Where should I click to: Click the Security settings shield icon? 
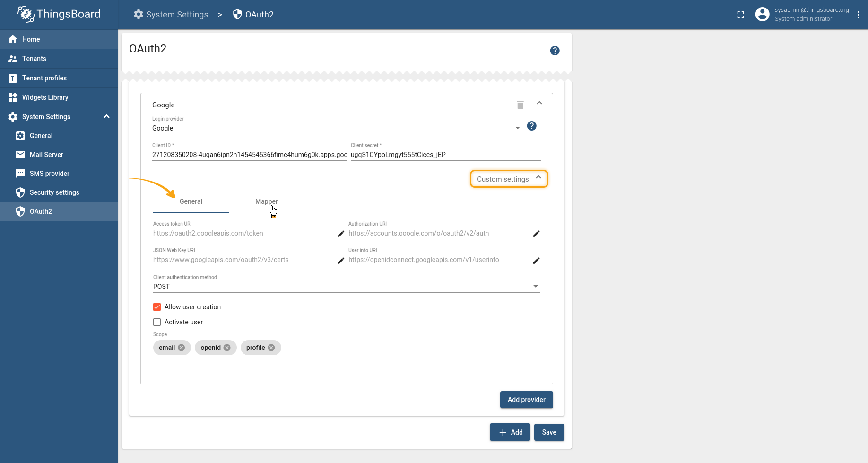click(x=20, y=192)
